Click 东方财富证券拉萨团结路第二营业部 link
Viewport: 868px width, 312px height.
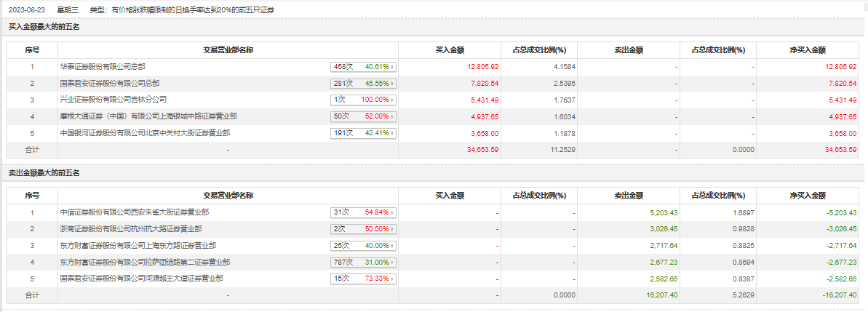coord(145,263)
